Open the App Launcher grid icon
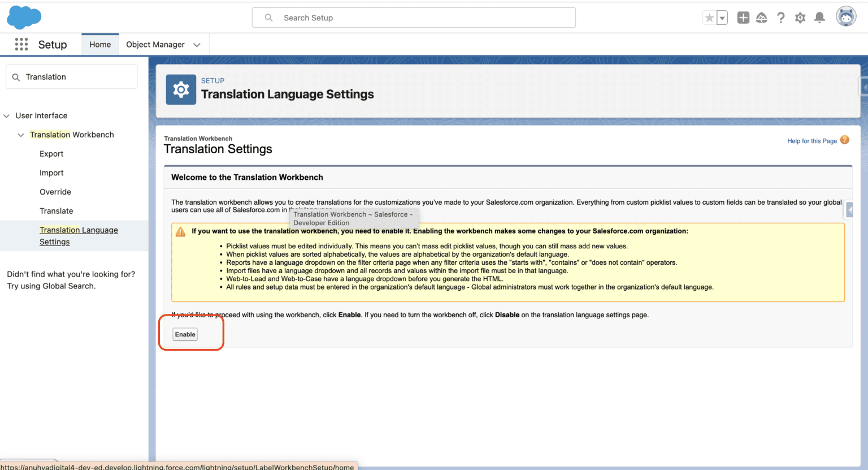 21,44
